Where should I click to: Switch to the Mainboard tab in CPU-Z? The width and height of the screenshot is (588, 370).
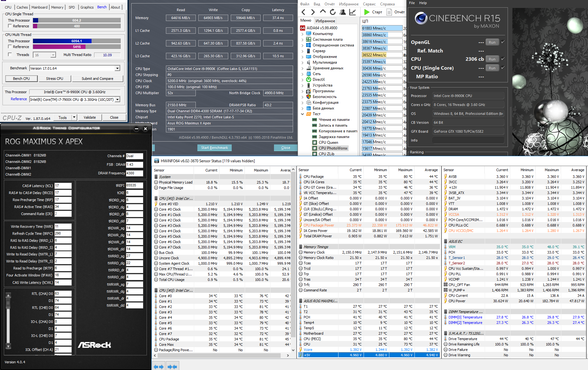(39, 7)
